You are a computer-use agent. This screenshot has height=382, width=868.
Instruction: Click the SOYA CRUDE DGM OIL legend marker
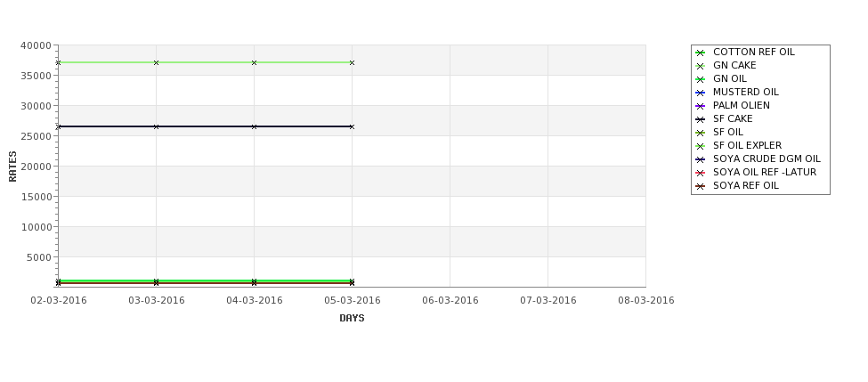coord(700,159)
